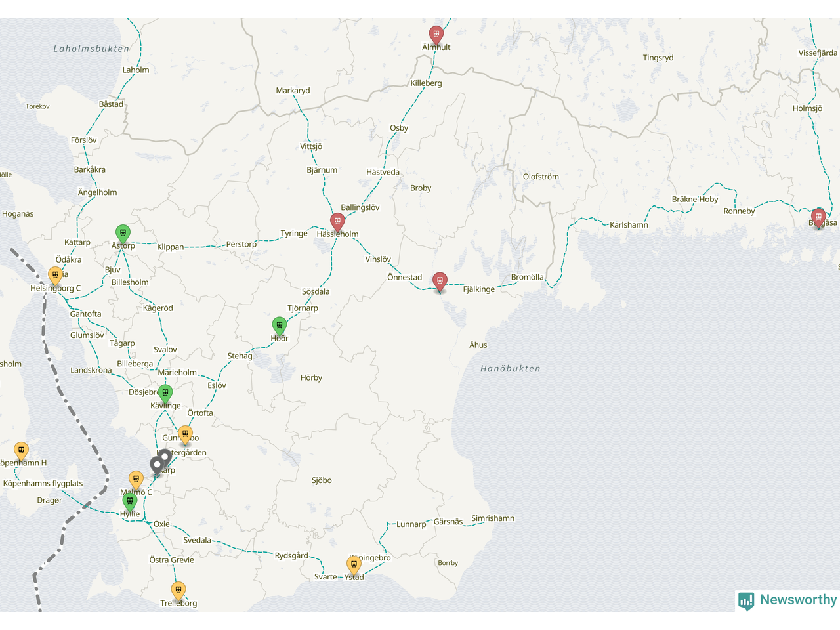Click the Hörby place label
840x630 pixels.
click(311, 378)
